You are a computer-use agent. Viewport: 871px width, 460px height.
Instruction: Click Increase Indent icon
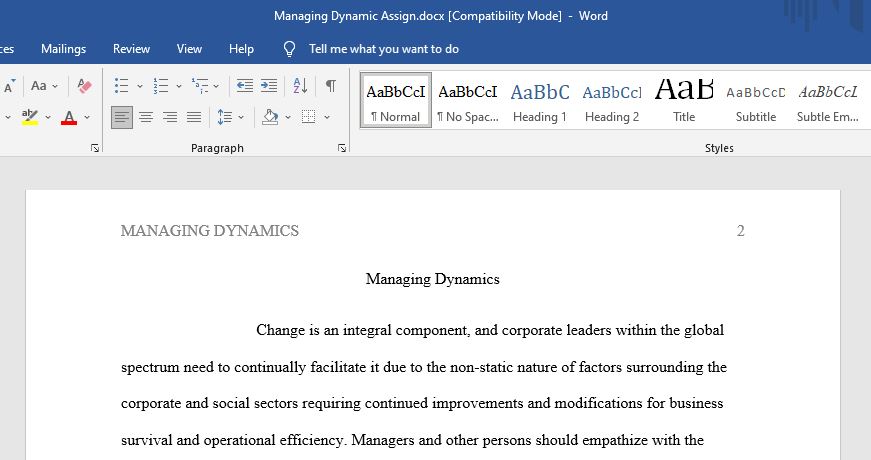269,86
